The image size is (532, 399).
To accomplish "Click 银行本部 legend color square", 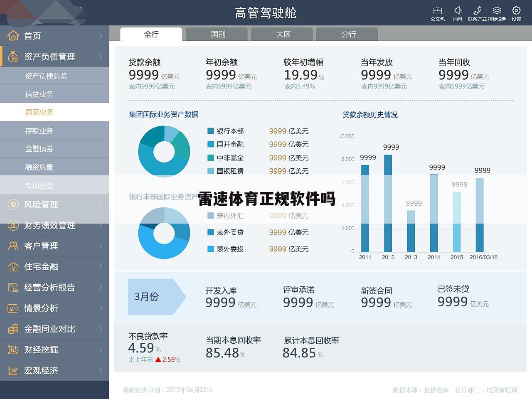I will (211, 131).
